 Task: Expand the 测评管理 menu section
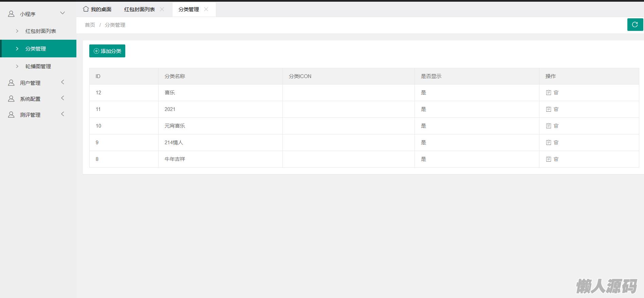pos(62,114)
